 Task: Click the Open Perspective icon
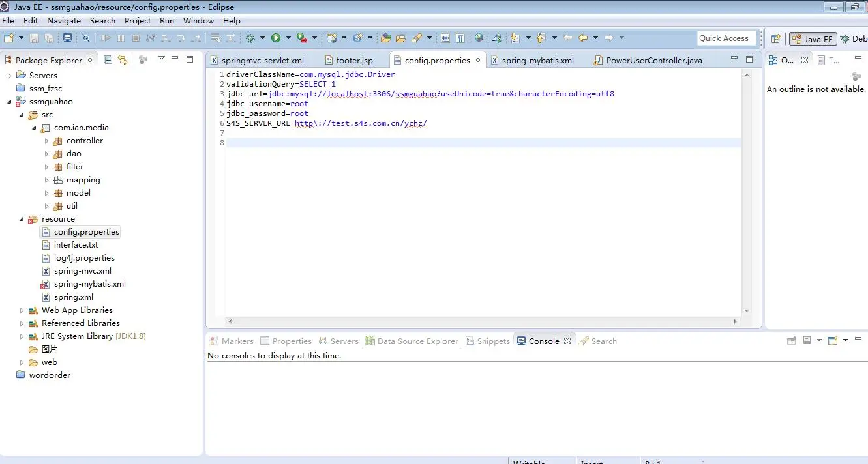776,39
